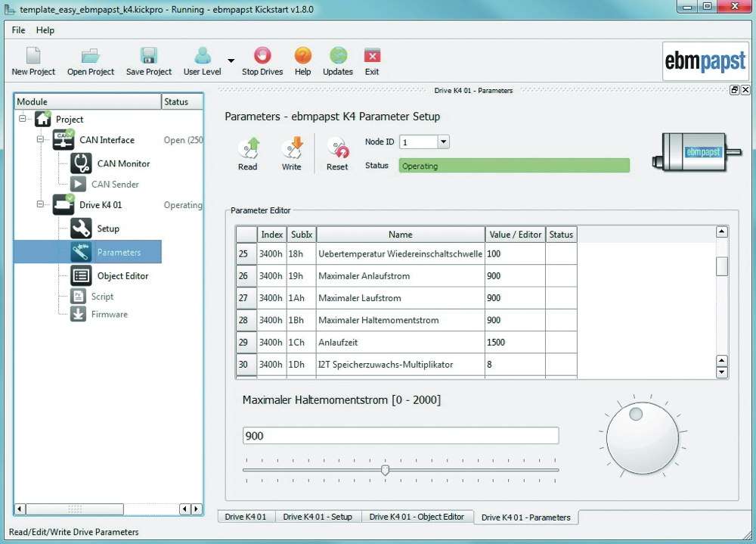
Task: Click the parameter table vertical scrollbar thumb
Action: coord(721,266)
